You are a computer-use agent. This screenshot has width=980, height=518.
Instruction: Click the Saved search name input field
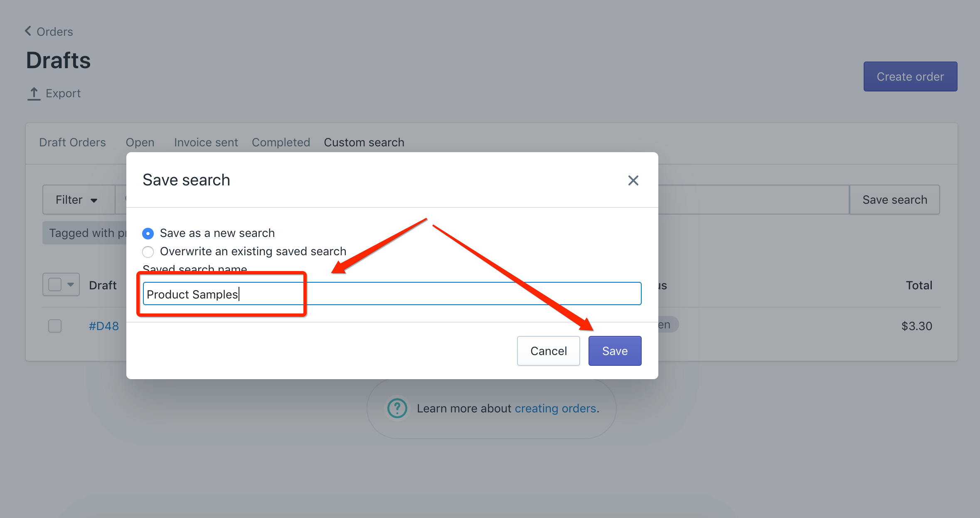coord(392,294)
